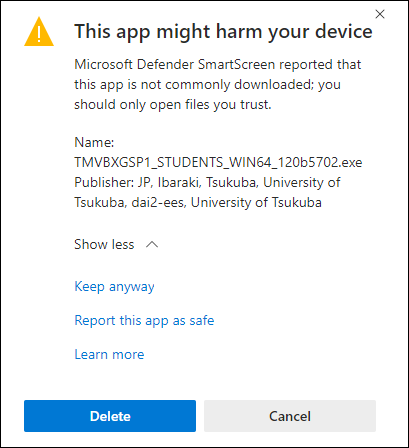
Task: Choose Keep anyway for this download
Action: (x=114, y=287)
